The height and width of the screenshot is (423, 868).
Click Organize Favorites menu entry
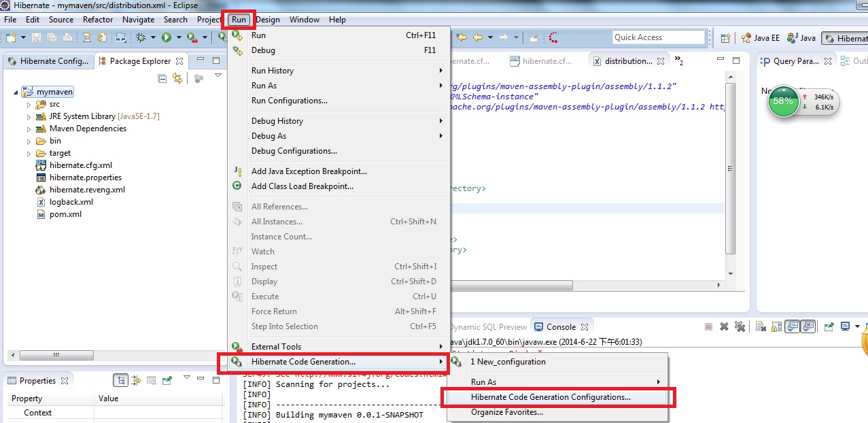tap(557, 412)
